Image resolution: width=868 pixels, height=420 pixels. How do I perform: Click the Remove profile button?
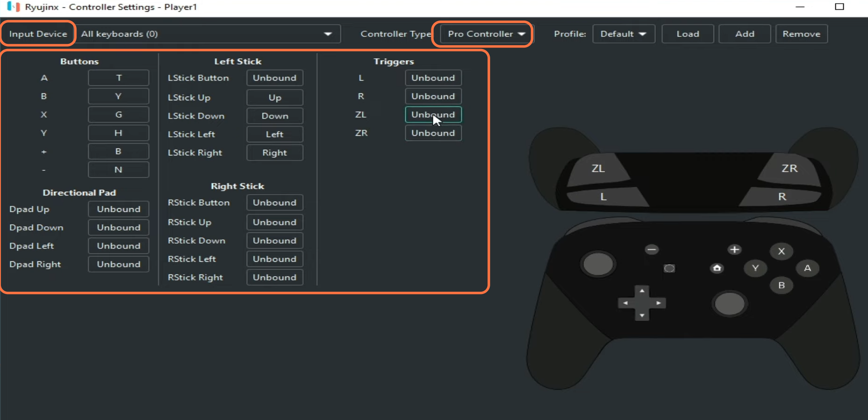[x=801, y=34]
